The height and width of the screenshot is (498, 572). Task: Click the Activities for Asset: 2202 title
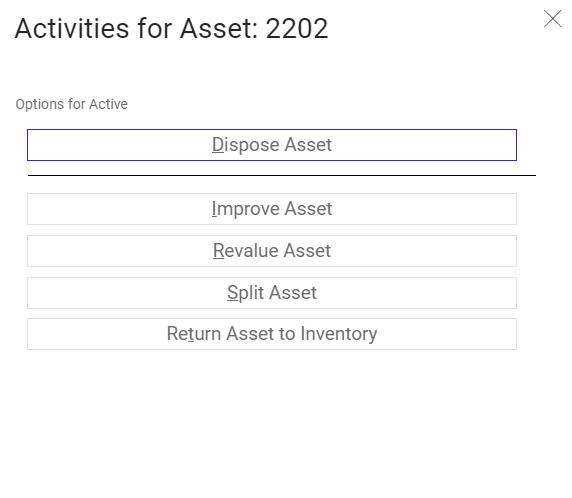[171, 28]
